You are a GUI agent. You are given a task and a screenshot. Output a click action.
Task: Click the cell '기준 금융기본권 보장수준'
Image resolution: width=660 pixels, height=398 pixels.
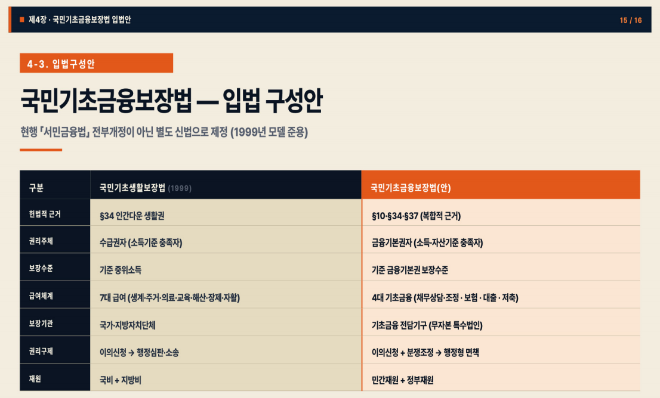(x=501, y=267)
